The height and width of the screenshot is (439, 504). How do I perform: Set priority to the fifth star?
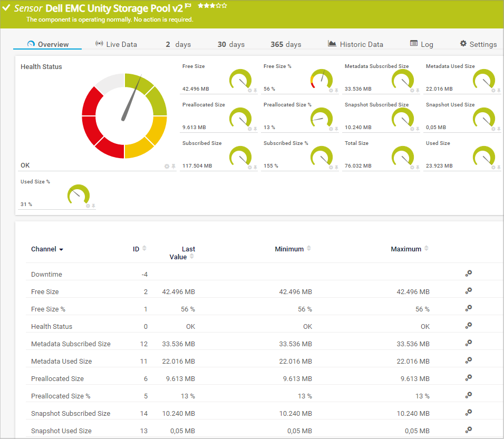(225, 6)
